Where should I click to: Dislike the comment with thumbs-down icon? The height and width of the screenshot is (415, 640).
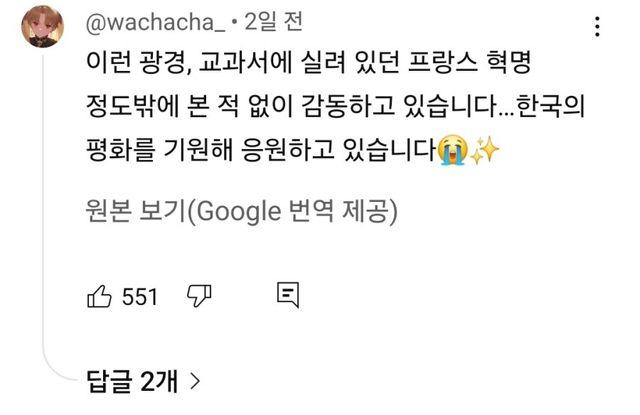[199, 296]
